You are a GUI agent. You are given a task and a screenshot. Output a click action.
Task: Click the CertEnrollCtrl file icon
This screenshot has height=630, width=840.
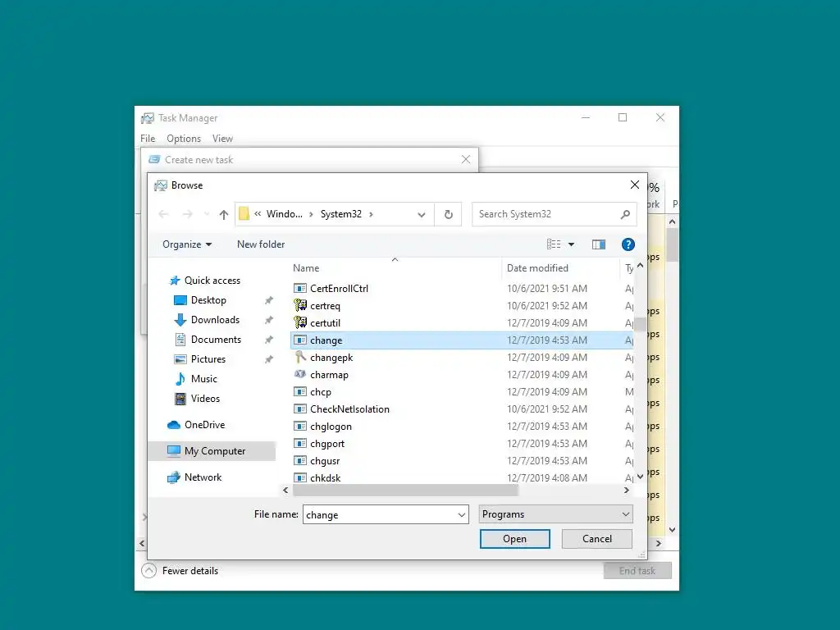point(300,289)
